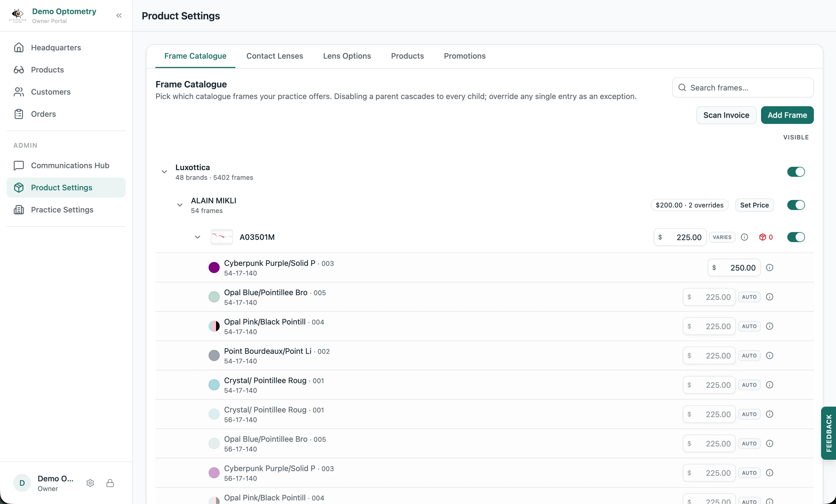Click AUTO badge on Point Bourdeaux row

[749, 355]
